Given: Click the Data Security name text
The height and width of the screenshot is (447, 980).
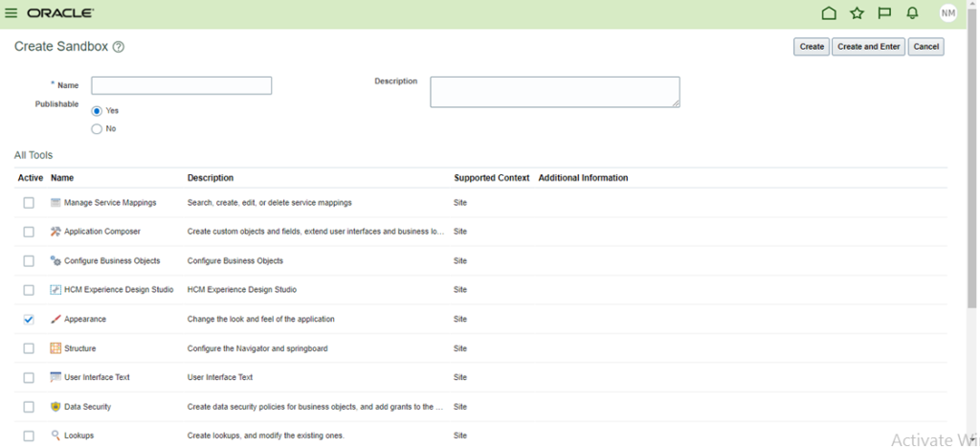Looking at the screenshot, I should coord(87,407).
